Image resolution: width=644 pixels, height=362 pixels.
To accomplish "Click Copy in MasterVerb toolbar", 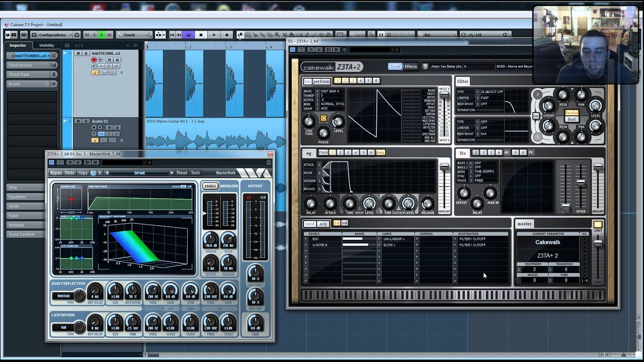I will pos(83,173).
